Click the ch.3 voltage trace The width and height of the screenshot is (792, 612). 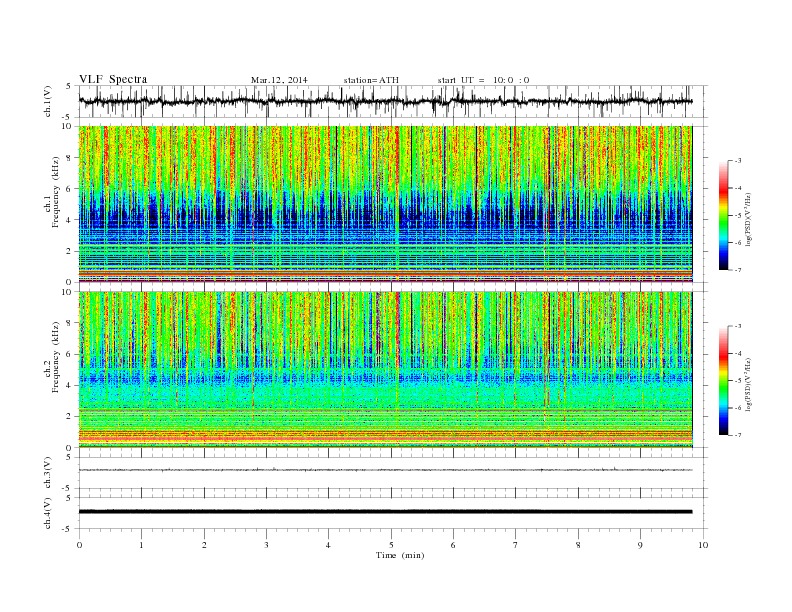point(385,470)
